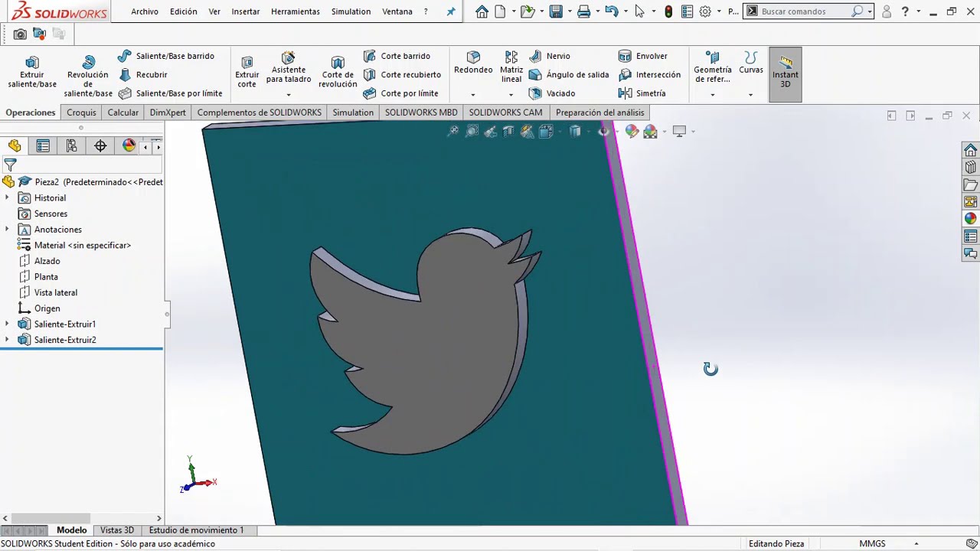Switch to the Calcular tab
Viewport: 980px width, 551px height.
123,112
